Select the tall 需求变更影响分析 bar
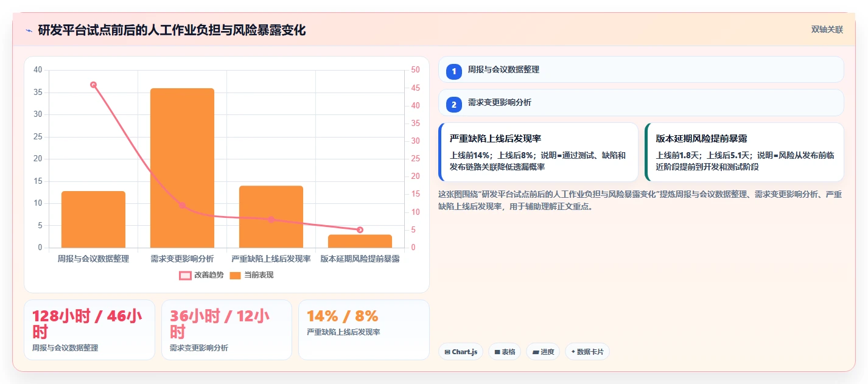Viewport: 868px width, 384px height. pyautogui.click(x=182, y=168)
